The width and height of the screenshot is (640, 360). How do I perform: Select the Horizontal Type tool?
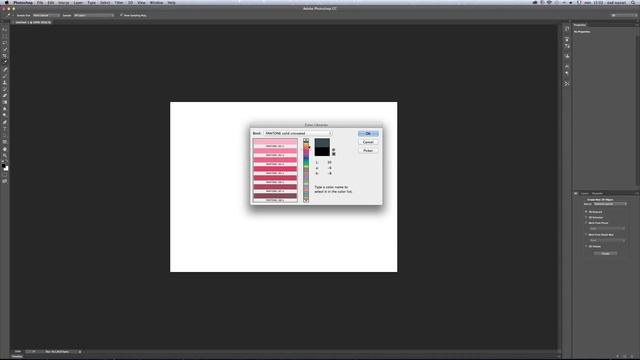tap(5, 129)
